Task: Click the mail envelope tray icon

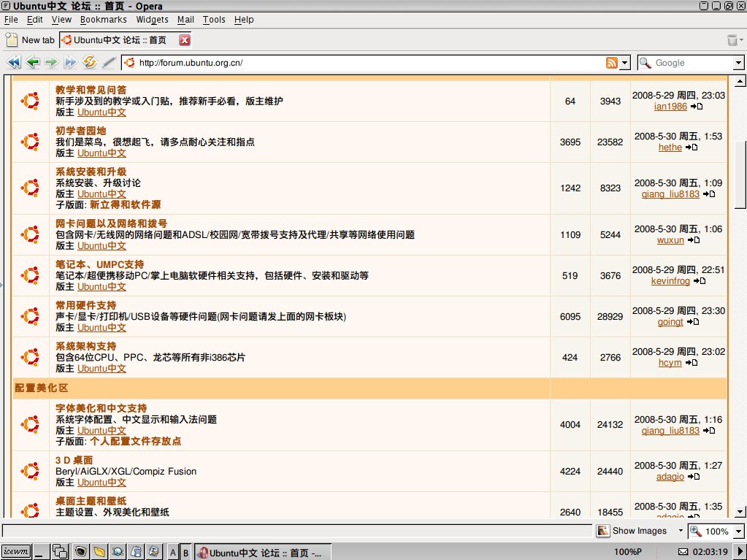Action: [x=683, y=552]
